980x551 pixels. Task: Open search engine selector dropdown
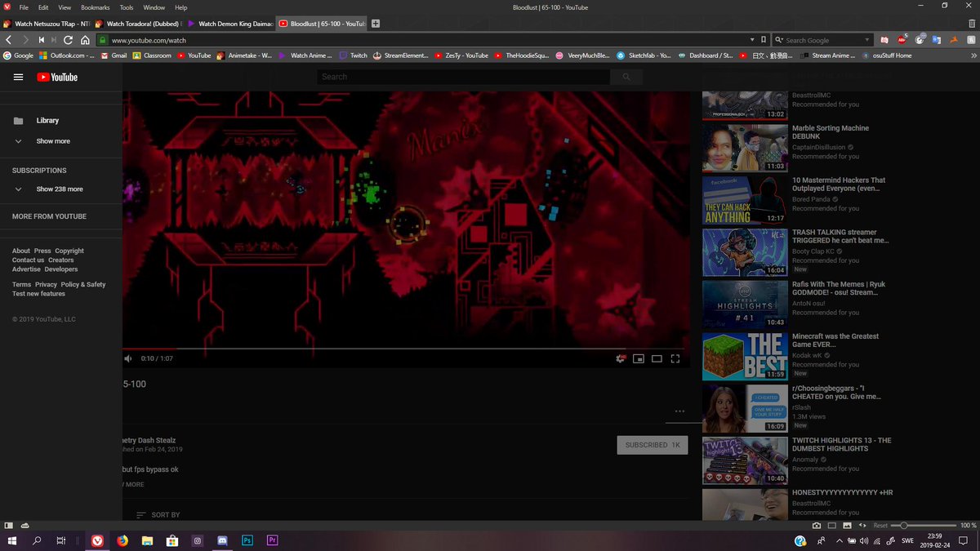tap(779, 39)
